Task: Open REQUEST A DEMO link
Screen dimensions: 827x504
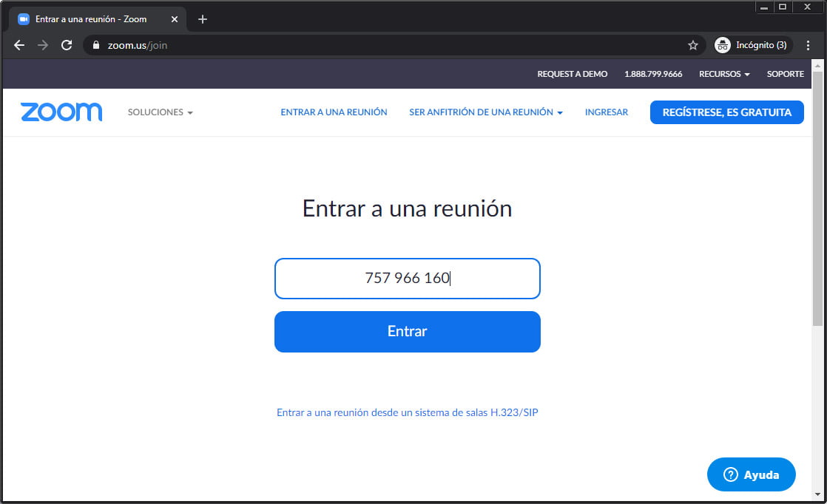Action: [x=573, y=74]
